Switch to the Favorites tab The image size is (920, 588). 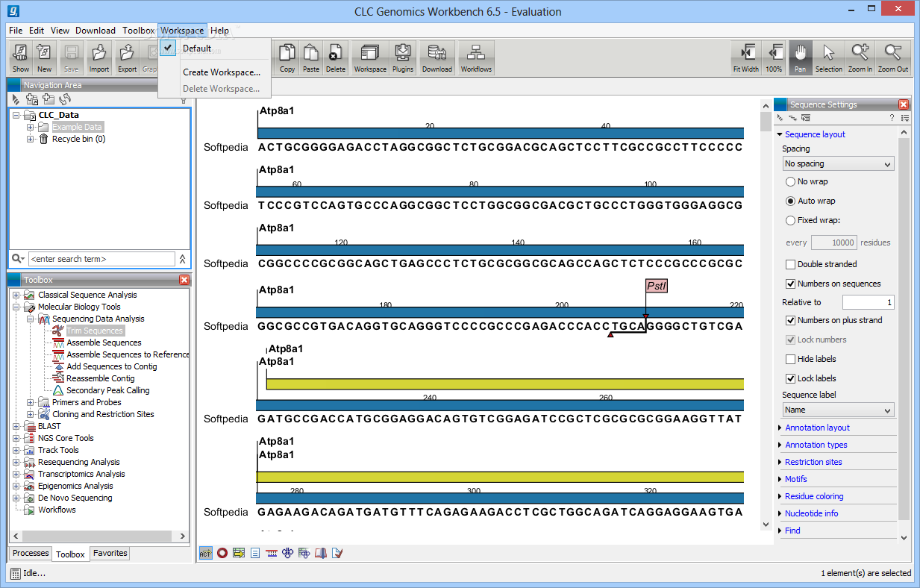pos(110,553)
